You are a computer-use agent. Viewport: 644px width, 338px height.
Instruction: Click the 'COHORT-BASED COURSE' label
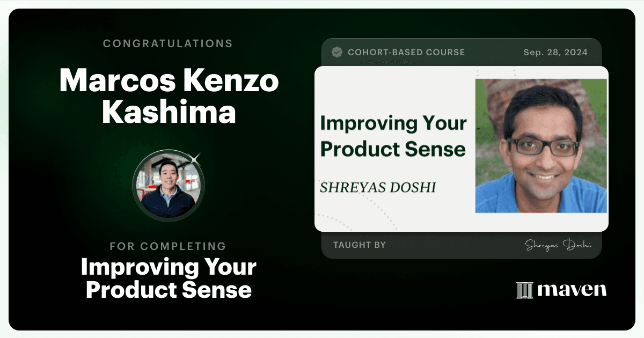[406, 53]
